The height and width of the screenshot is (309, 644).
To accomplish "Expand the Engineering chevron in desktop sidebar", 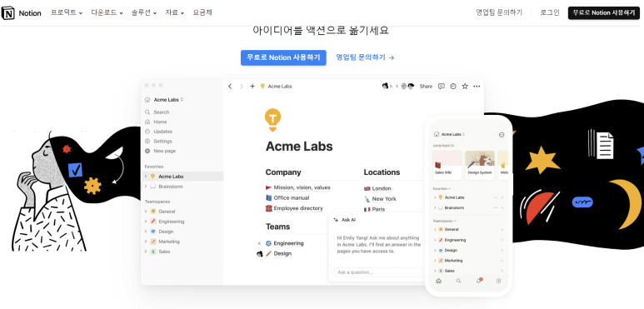I will [146, 222].
